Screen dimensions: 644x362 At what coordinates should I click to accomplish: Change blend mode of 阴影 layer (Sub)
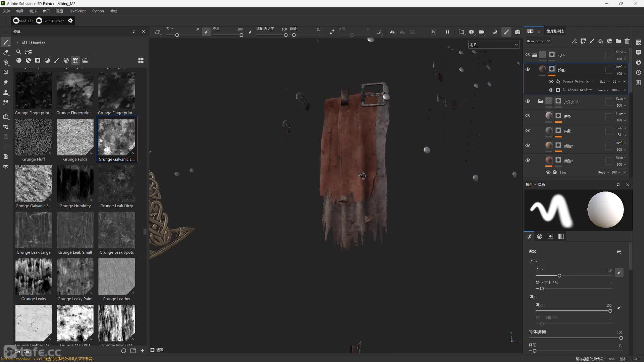pos(621,128)
